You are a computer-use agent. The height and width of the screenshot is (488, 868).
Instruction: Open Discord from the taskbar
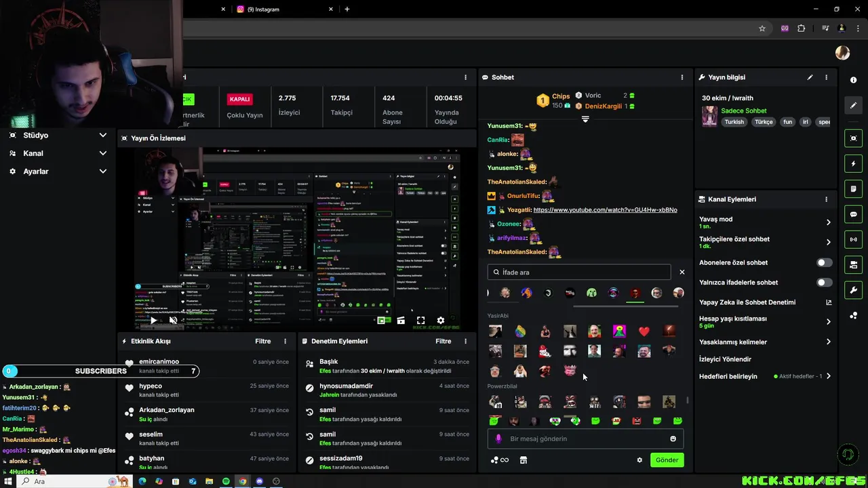pyautogui.click(x=259, y=481)
